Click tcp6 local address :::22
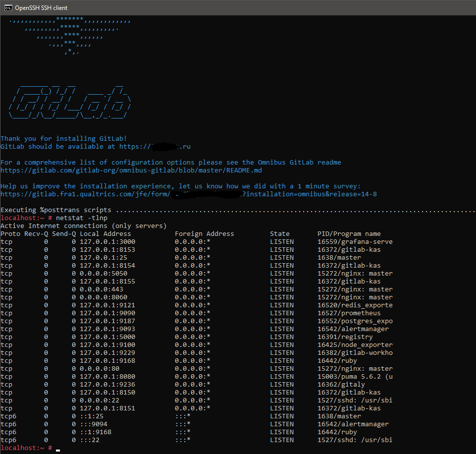 coord(90,440)
